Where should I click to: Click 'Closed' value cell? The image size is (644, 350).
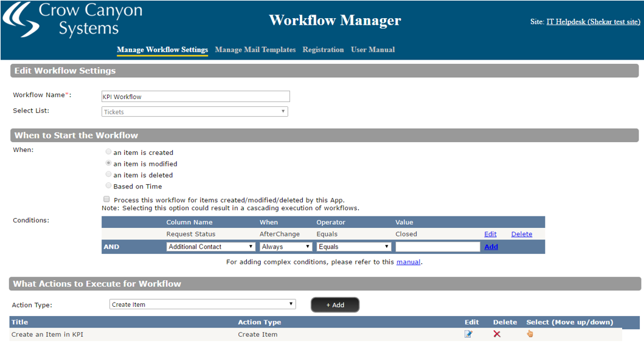406,234
